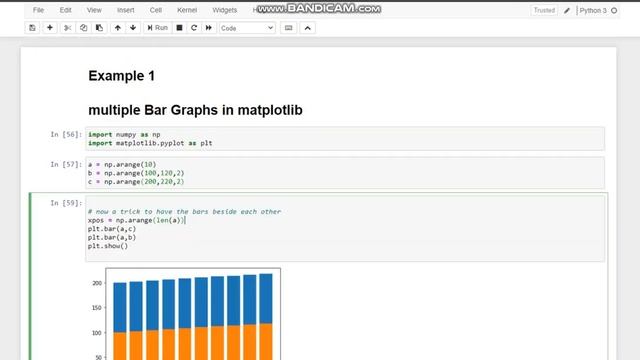Open the cell type Code dropdown
This screenshot has width=640, height=360.
pyautogui.click(x=247, y=28)
